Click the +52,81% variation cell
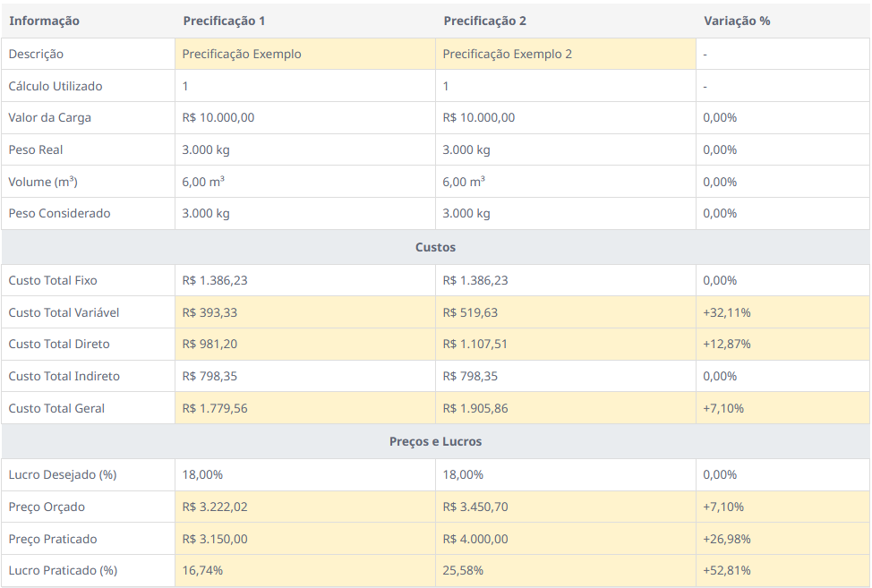 pos(782,571)
